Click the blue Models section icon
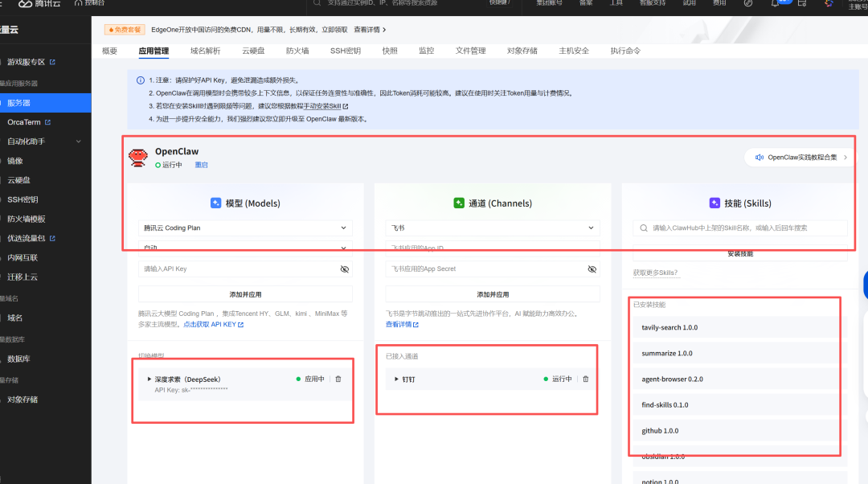 pyautogui.click(x=216, y=203)
